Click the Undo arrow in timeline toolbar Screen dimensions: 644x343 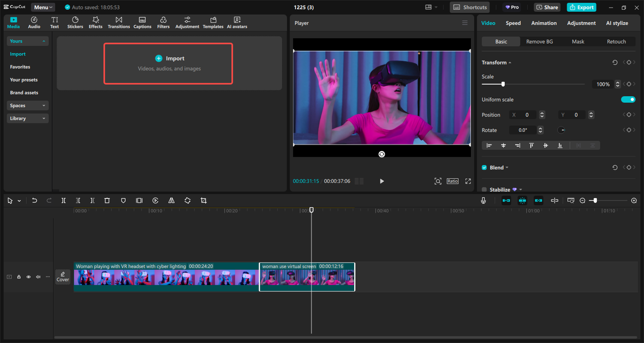click(x=34, y=200)
